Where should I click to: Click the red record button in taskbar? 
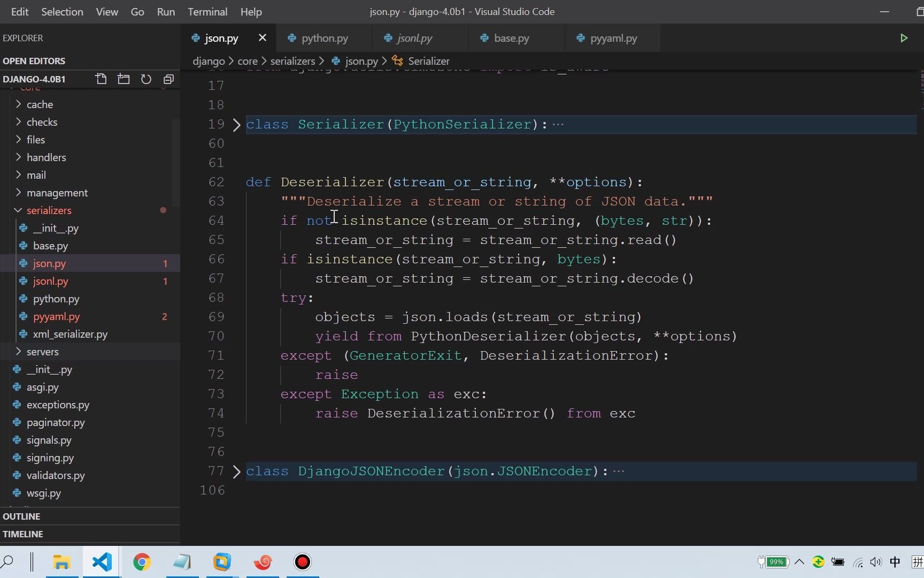click(302, 562)
